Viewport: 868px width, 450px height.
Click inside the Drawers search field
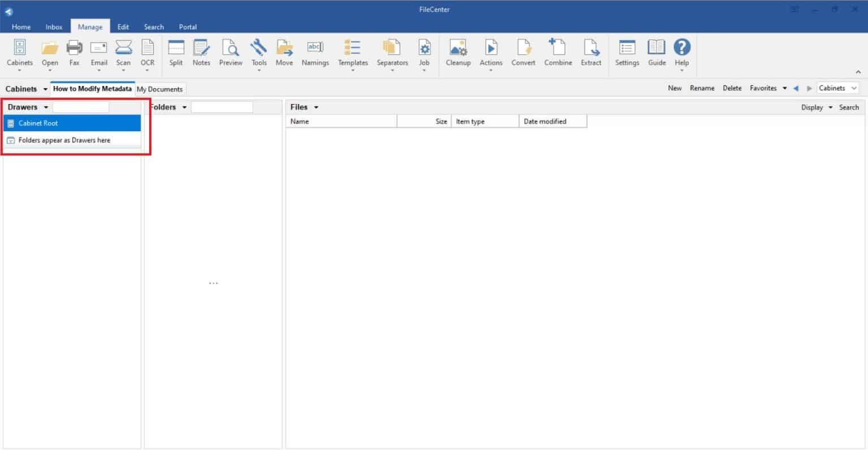[80, 107]
